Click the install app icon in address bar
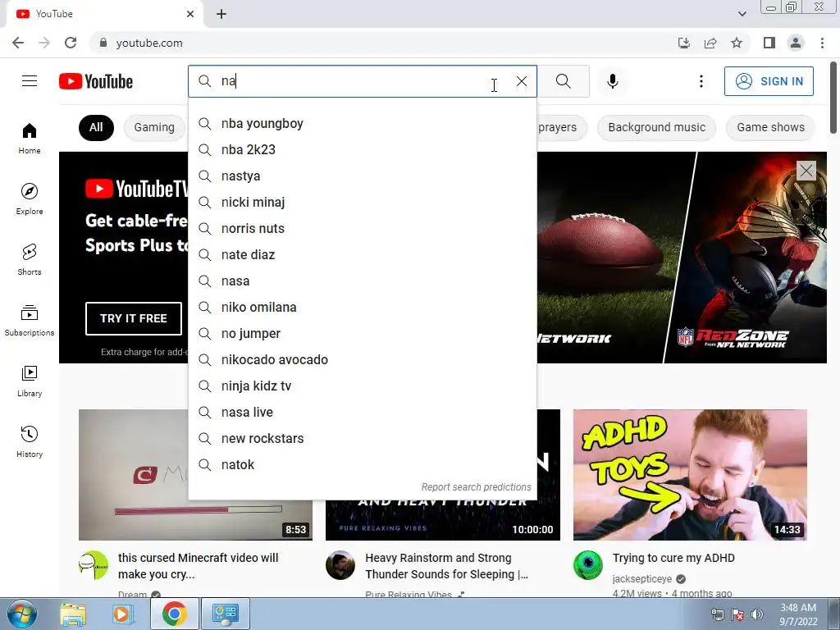 pos(683,43)
